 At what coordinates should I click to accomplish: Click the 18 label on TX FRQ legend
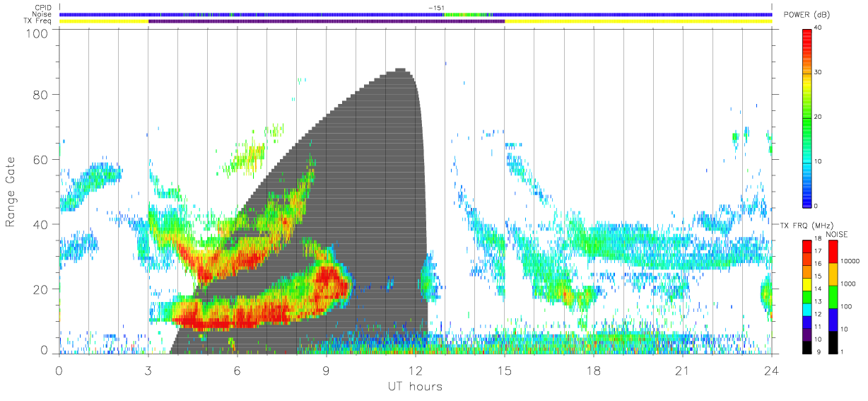click(x=817, y=239)
